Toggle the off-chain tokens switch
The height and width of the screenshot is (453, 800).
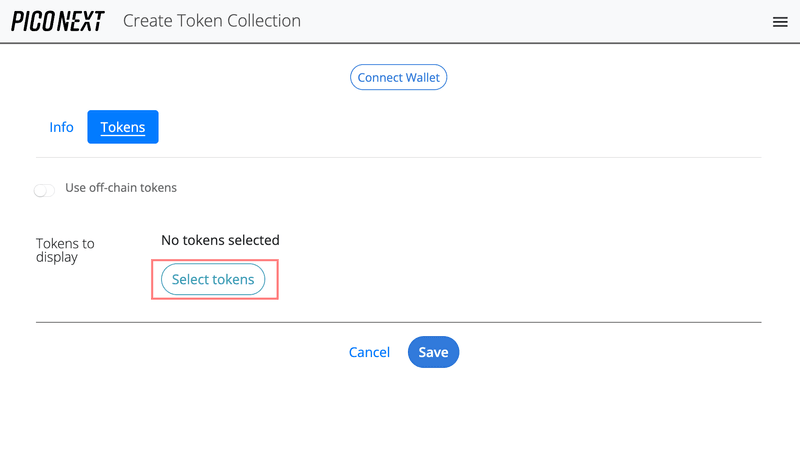pyautogui.click(x=44, y=190)
